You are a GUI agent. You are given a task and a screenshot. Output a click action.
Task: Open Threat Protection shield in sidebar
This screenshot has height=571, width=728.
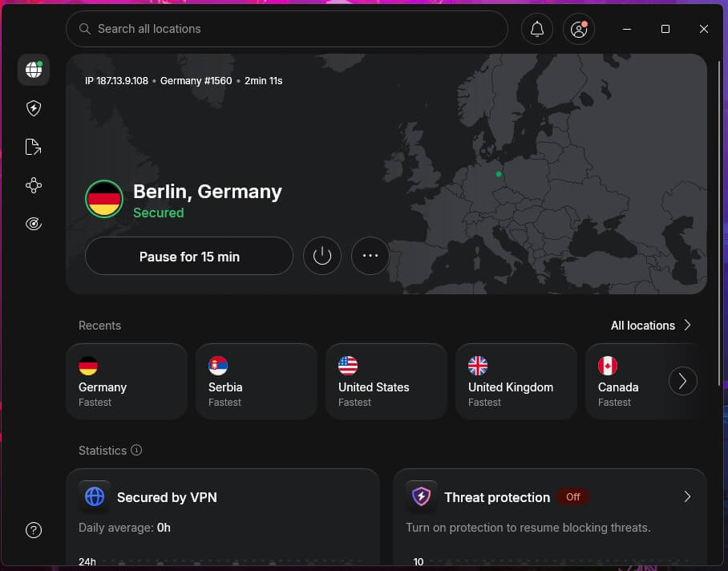[x=34, y=108]
